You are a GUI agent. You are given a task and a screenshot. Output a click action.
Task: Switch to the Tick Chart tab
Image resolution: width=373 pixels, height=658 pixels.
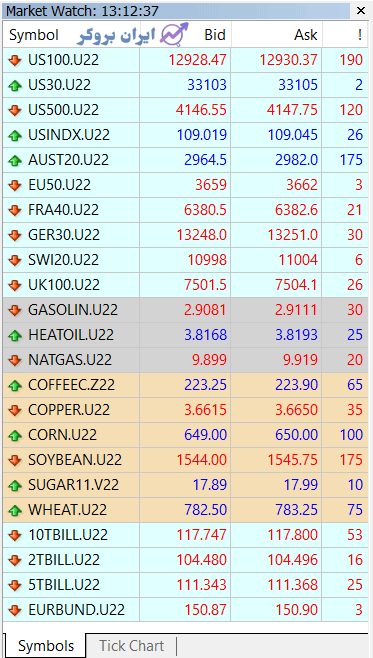[x=131, y=645]
